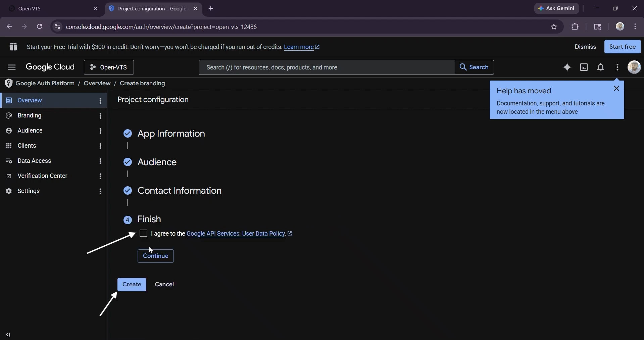This screenshot has width=644, height=340.
Task: Close the Project configuration browser tab
Action: [196, 9]
